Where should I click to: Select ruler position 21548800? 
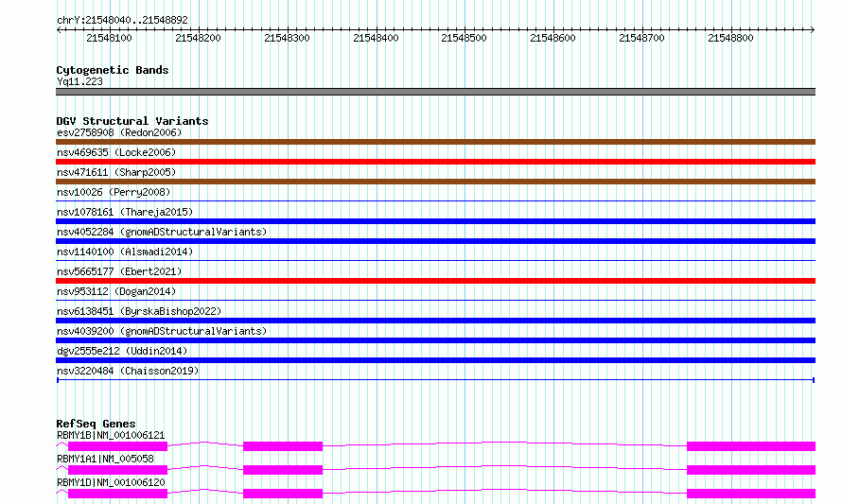click(731, 38)
